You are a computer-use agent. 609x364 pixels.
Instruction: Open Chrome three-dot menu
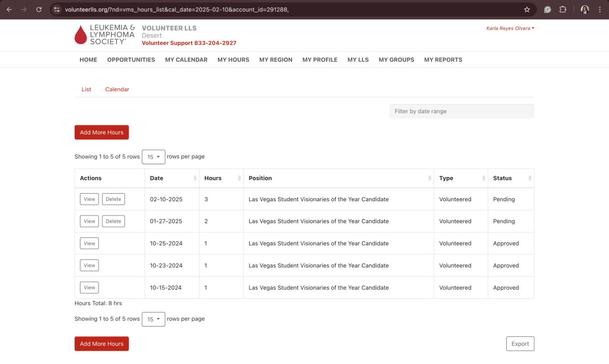[600, 10]
